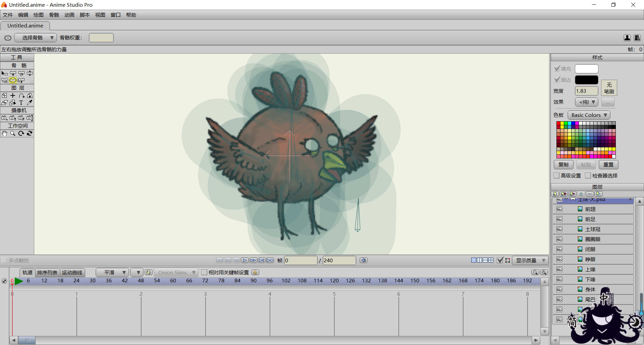Enable the Advanced settings checkbox
Screen dimensions: 644x345
(556, 176)
